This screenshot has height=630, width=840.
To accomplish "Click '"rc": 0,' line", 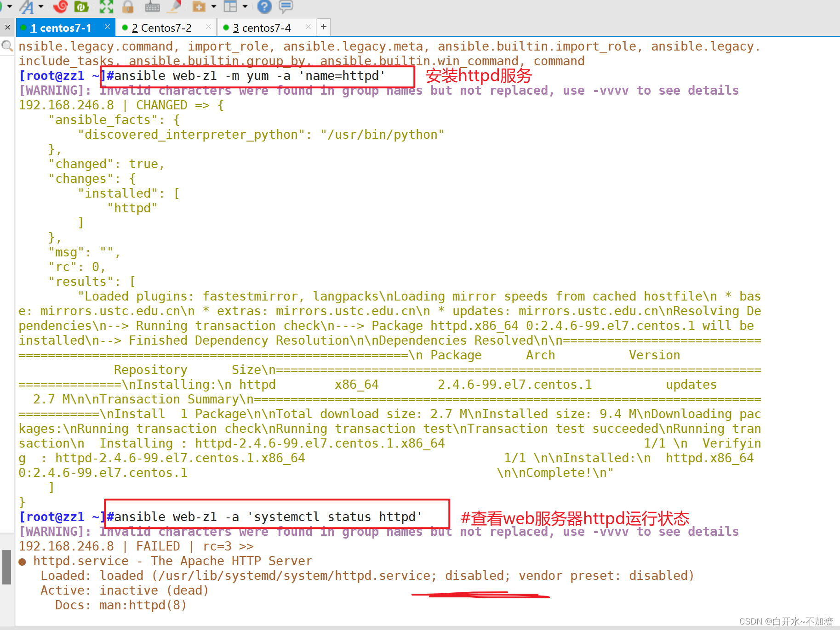I will pos(77,267).
